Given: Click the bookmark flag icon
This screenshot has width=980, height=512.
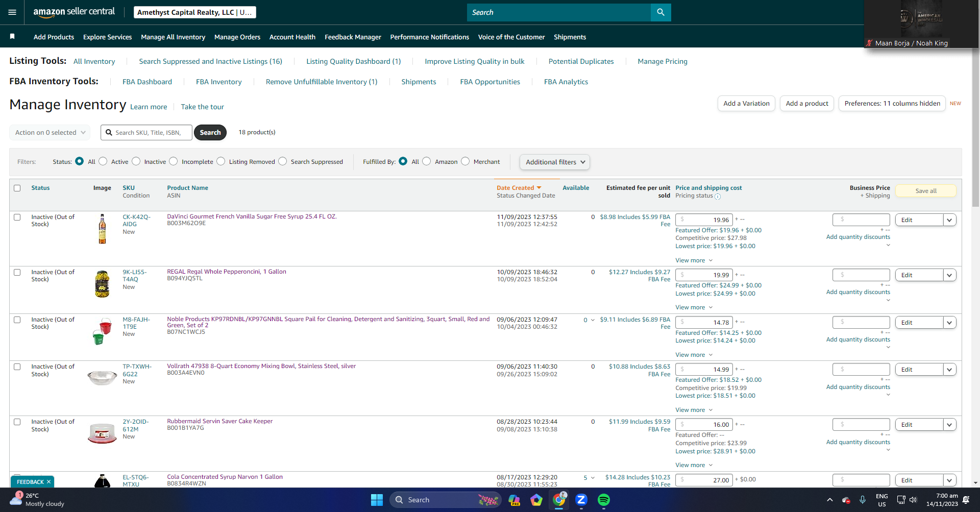Looking at the screenshot, I should click(x=12, y=36).
